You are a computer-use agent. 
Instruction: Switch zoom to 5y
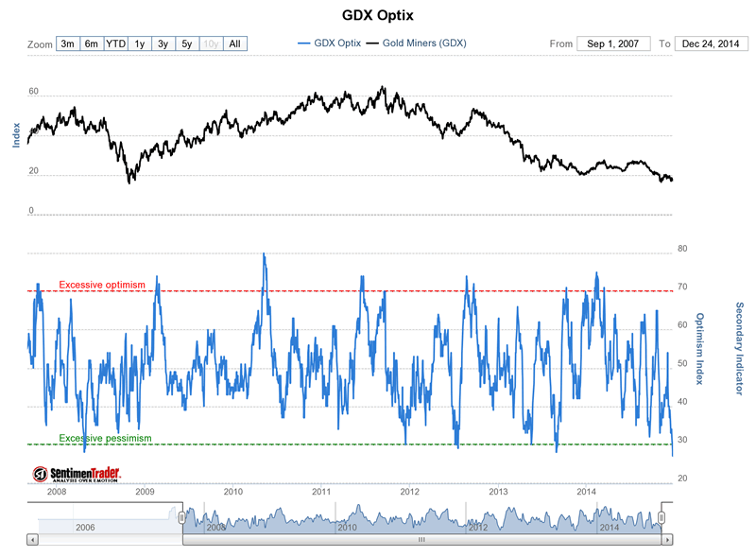187,44
